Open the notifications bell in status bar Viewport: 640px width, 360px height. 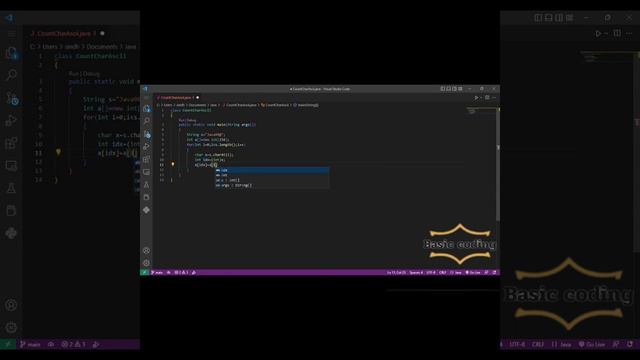coord(494,273)
